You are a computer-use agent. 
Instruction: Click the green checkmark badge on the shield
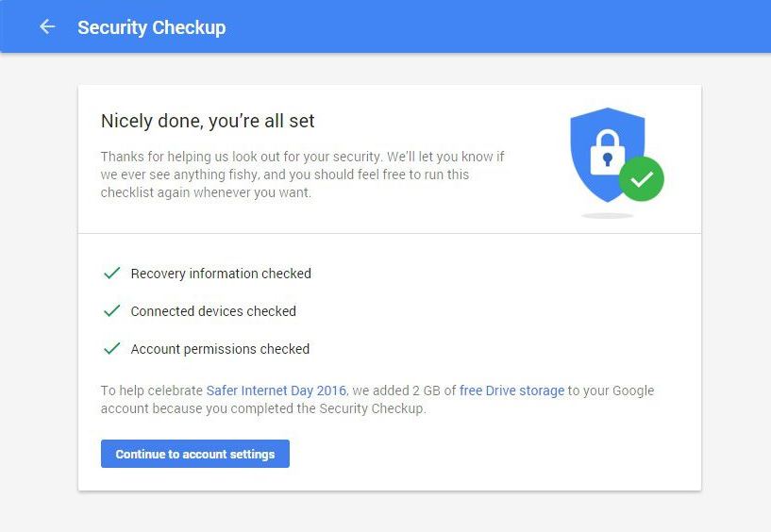point(642,178)
